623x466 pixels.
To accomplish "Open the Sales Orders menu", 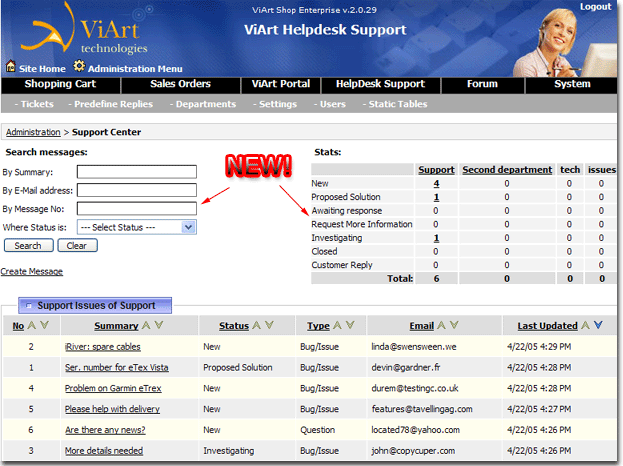I will [180, 84].
